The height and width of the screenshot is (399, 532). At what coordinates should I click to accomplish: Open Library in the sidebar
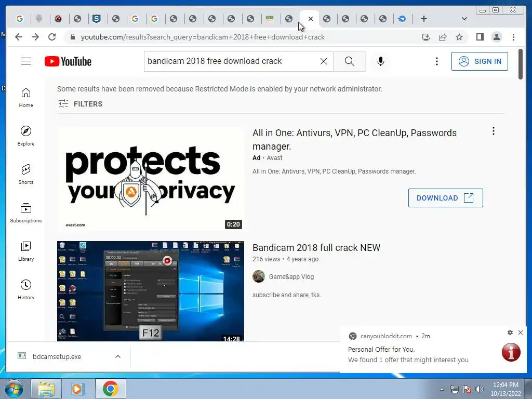point(26,251)
